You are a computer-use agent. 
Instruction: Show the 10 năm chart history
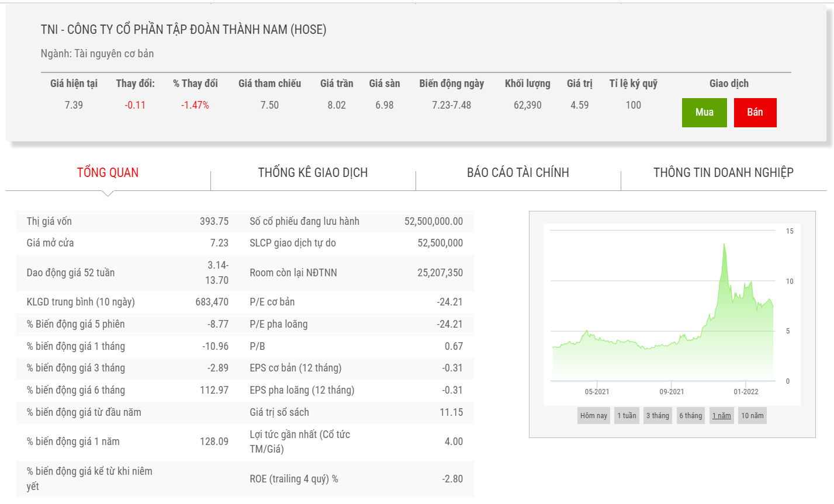coord(752,416)
